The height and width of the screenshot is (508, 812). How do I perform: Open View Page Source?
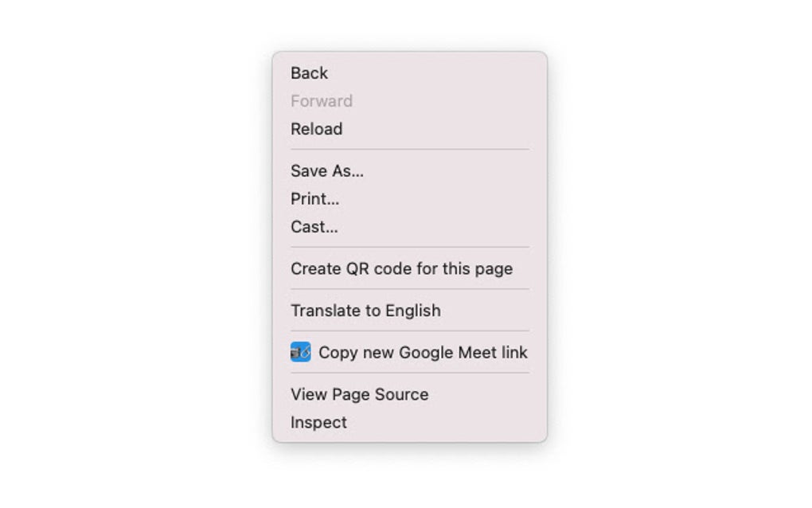(359, 394)
